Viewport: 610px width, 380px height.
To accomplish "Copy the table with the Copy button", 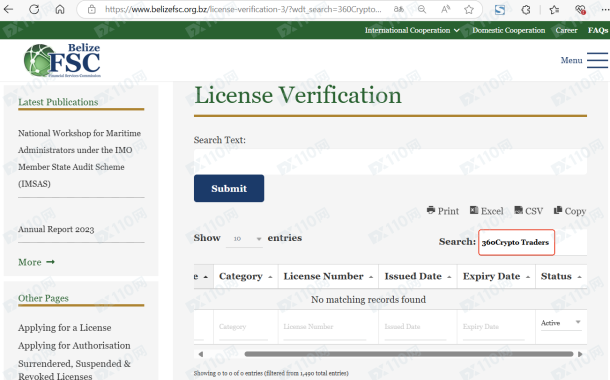I will (x=570, y=211).
